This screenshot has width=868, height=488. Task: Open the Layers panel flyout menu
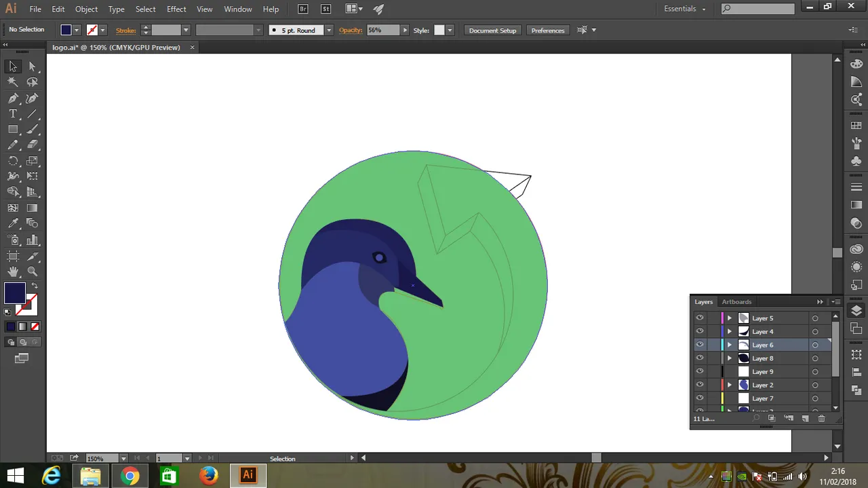pos(835,302)
